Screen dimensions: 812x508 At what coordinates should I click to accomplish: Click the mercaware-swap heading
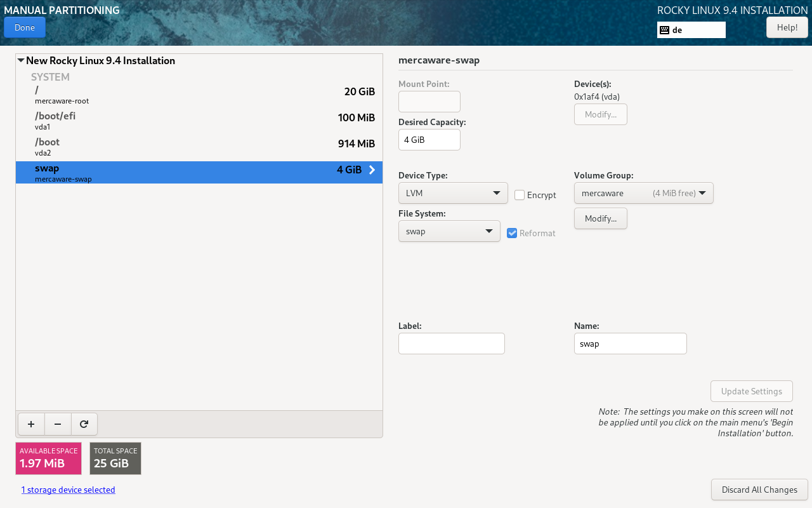click(439, 60)
